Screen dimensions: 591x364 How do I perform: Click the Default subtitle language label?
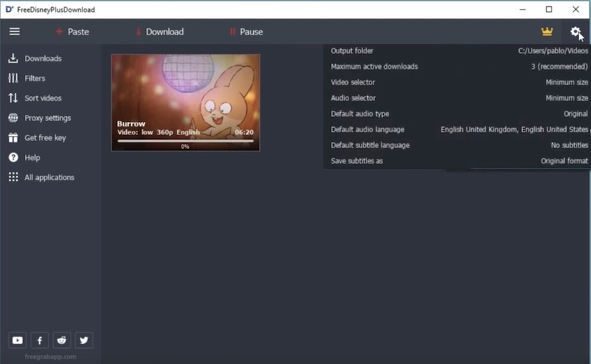pyautogui.click(x=370, y=145)
